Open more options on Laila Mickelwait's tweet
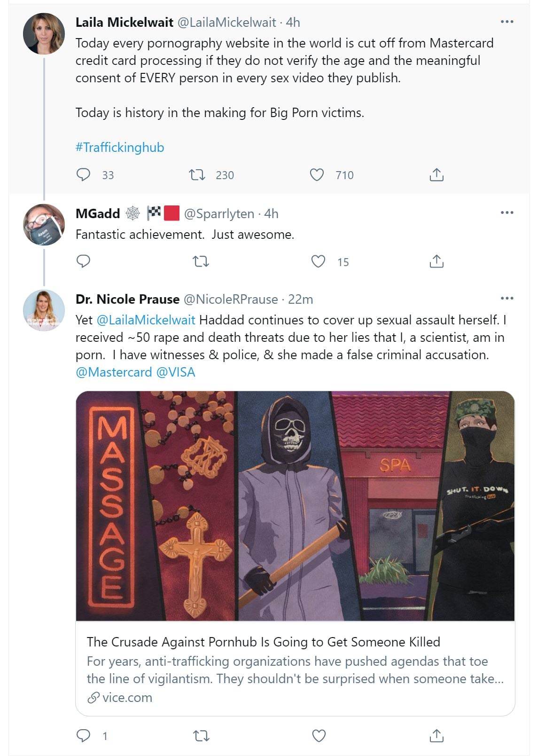The image size is (537, 756). (x=507, y=22)
